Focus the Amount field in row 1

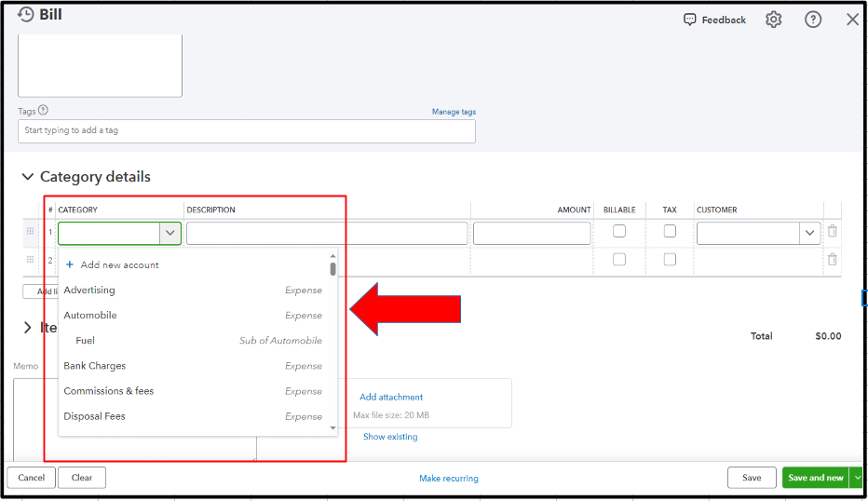click(x=532, y=233)
